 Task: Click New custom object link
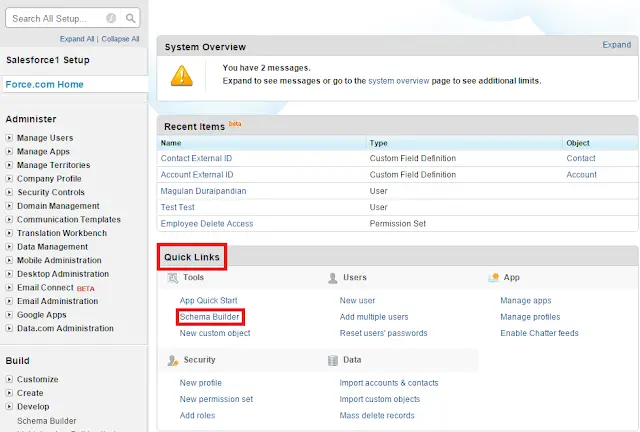[215, 333]
